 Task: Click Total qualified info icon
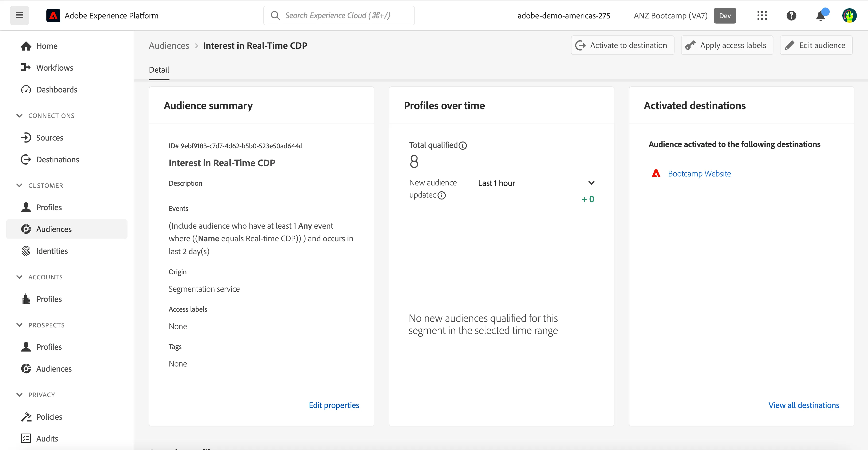pos(463,145)
